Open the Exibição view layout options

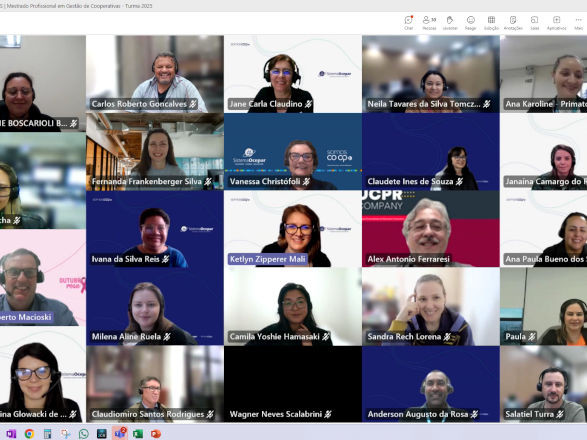point(491,22)
